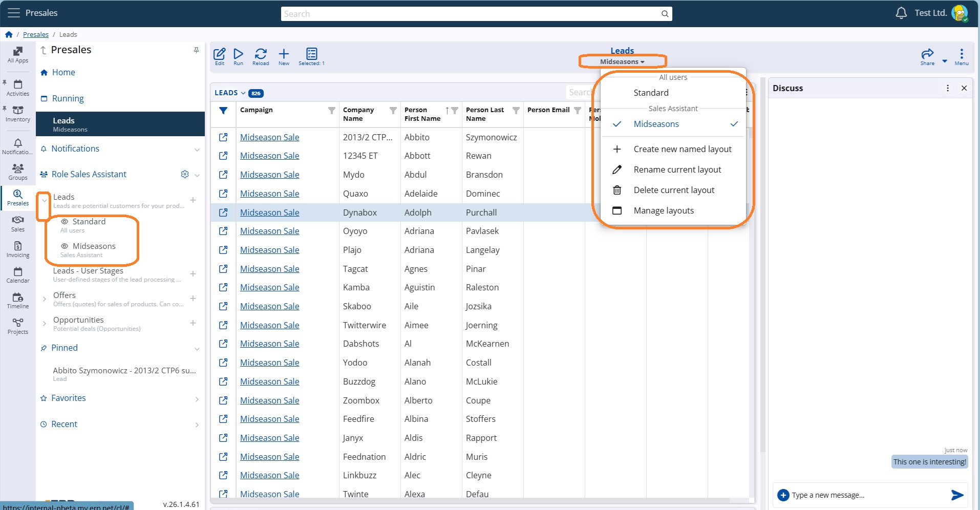
Task: Expand the Opportunities tree node
Action: click(x=44, y=323)
